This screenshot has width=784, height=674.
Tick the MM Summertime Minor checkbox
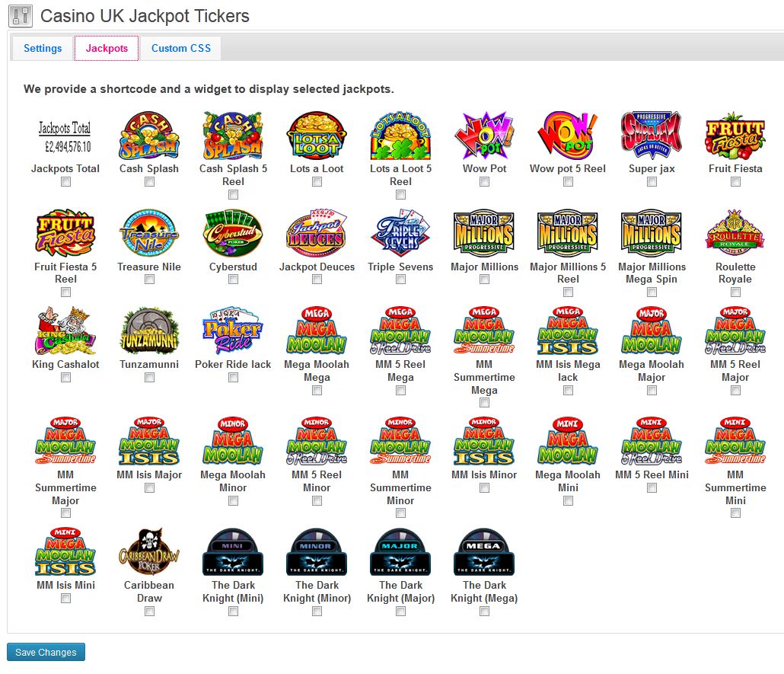click(x=400, y=513)
